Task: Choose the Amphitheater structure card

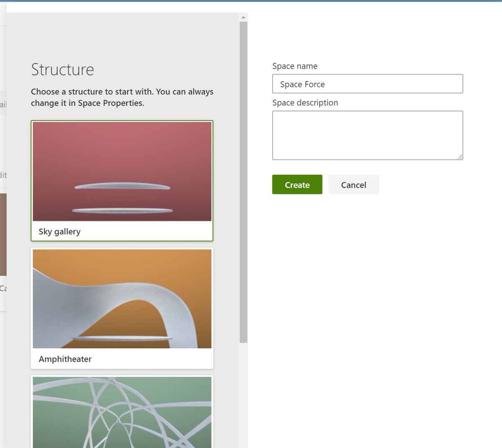Action: pos(122,308)
